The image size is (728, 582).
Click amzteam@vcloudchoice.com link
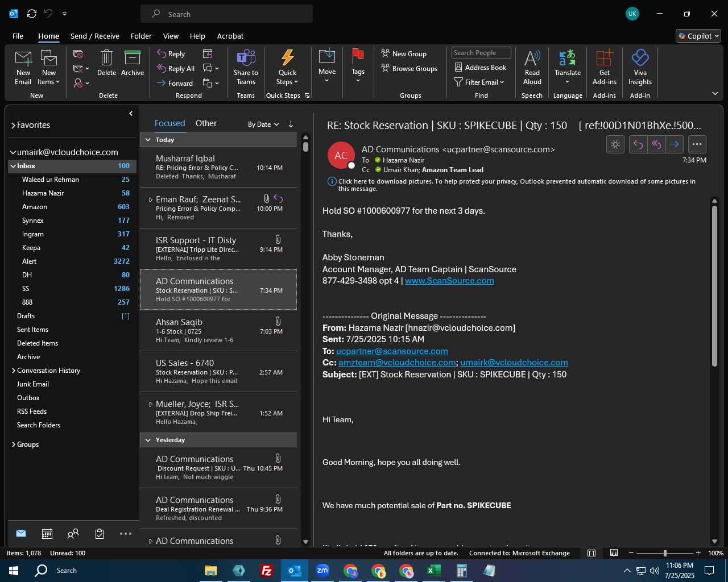pyautogui.click(x=397, y=363)
